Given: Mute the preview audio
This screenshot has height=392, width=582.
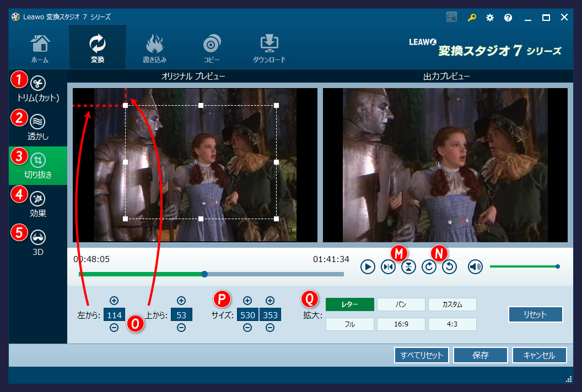Looking at the screenshot, I should pos(475,266).
